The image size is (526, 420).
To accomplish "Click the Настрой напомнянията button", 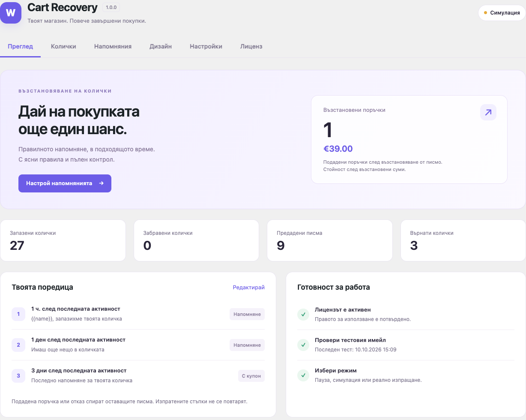I will [65, 183].
